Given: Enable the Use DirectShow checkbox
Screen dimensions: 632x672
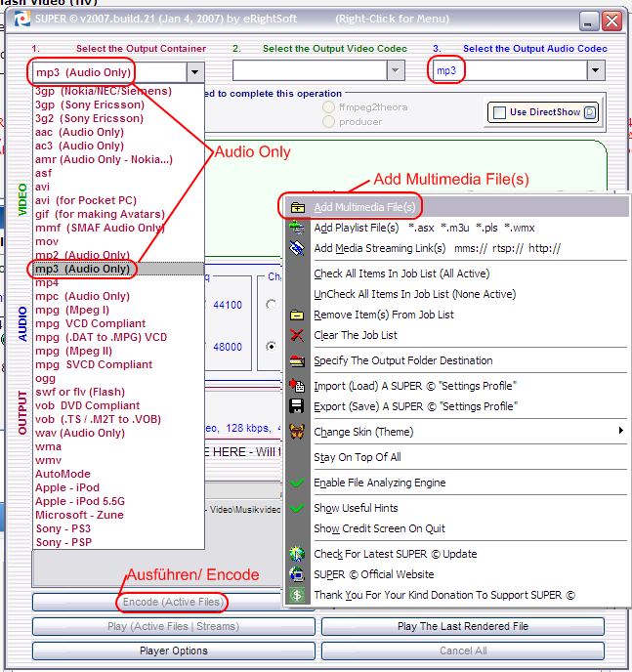Looking at the screenshot, I should pos(499,112).
